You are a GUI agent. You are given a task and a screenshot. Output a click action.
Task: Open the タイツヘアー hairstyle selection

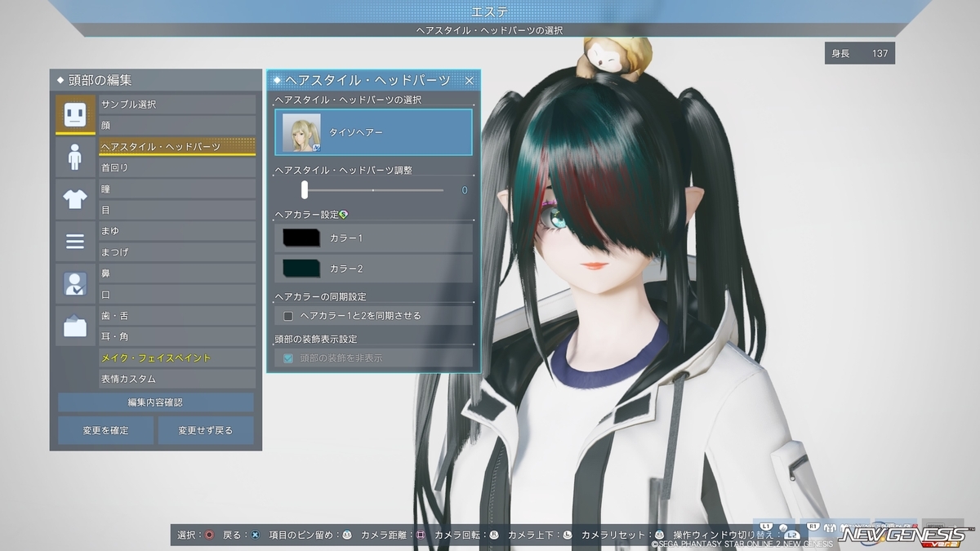coord(373,132)
